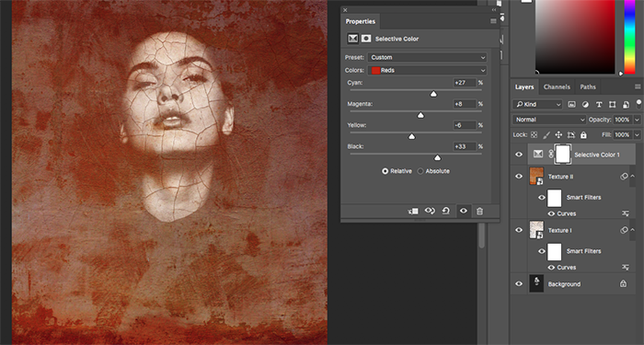Hide the Curves filter under Texture I

pos(552,268)
